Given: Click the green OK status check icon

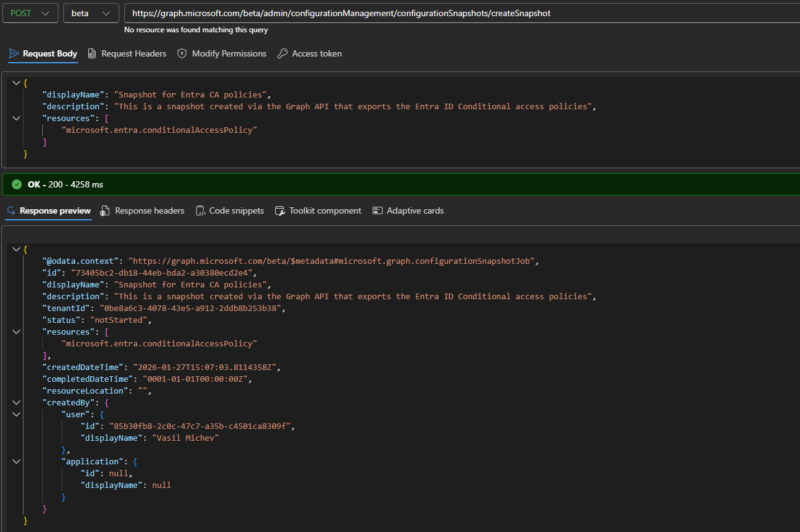Looking at the screenshot, I should coord(17,185).
